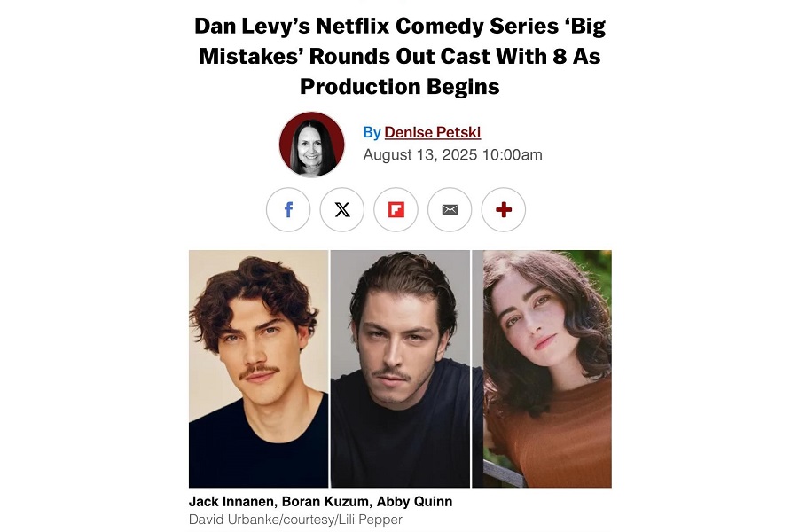Open Abby Quinn's headshot photo

pyautogui.click(x=542, y=369)
